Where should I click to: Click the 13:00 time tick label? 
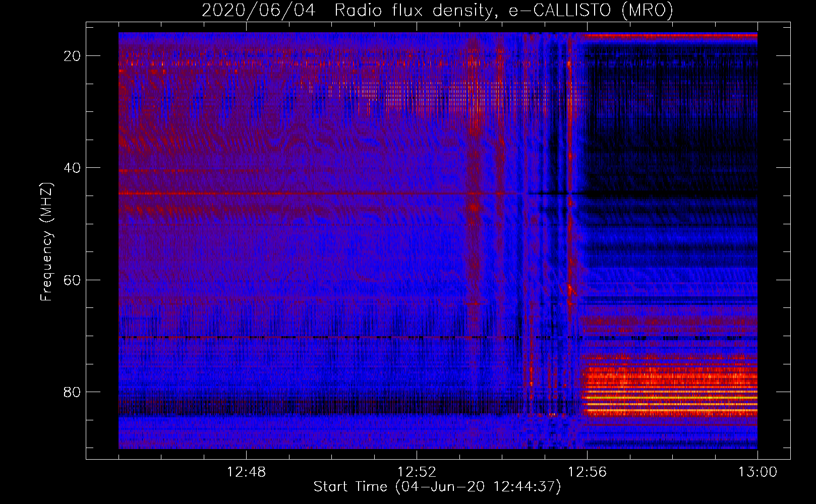point(757,472)
